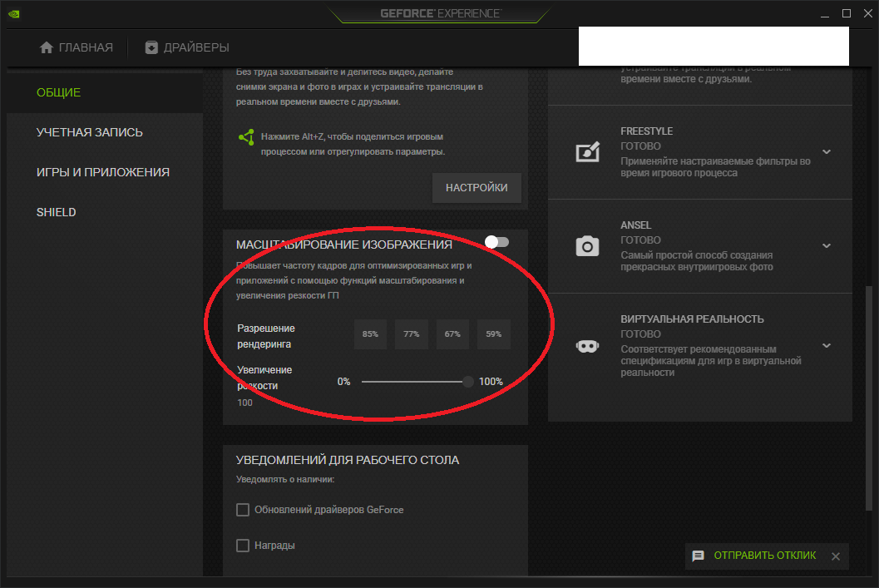Select ИГРЫ И ПРИЛОЖЕНИЯ in the sidebar
This screenshot has width=879, height=588.
(x=105, y=172)
